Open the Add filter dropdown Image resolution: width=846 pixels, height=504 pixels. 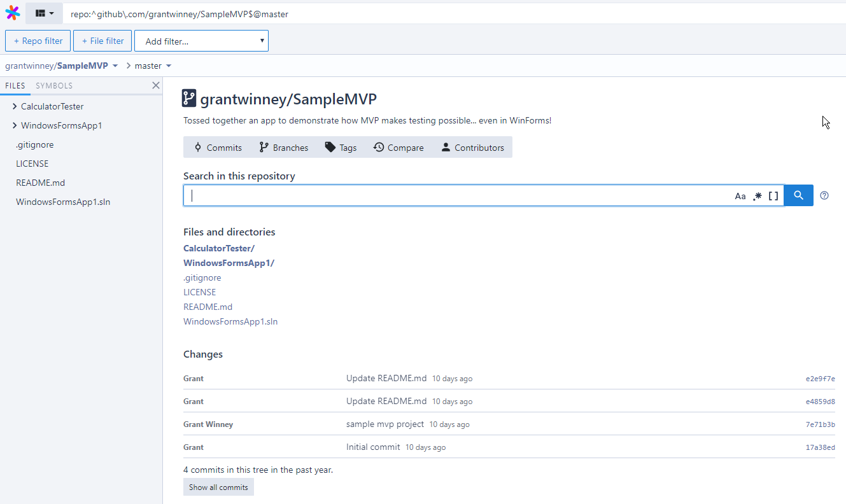pyautogui.click(x=201, y=41)
